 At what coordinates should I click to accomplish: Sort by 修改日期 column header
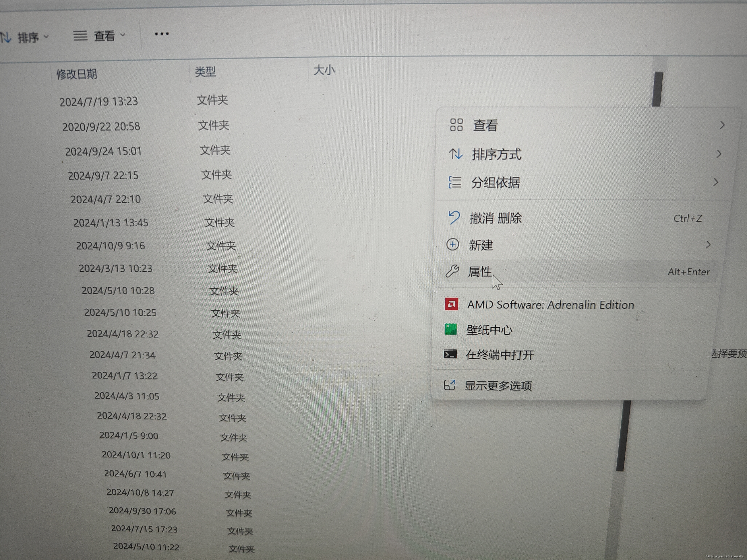[77, 74]
